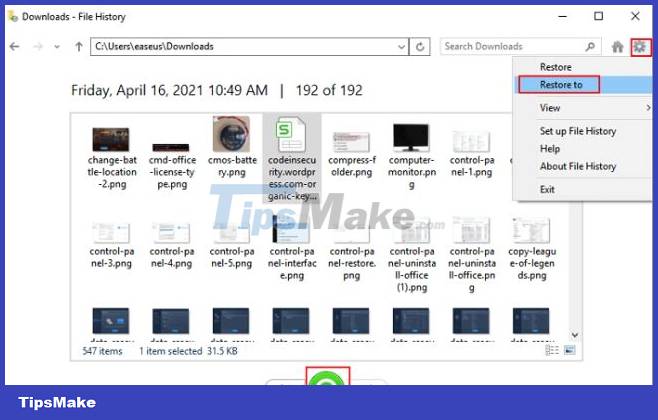Viewport: 658px width, 420px height.
Task: Click the search magnifier icon
Action: 590,47
